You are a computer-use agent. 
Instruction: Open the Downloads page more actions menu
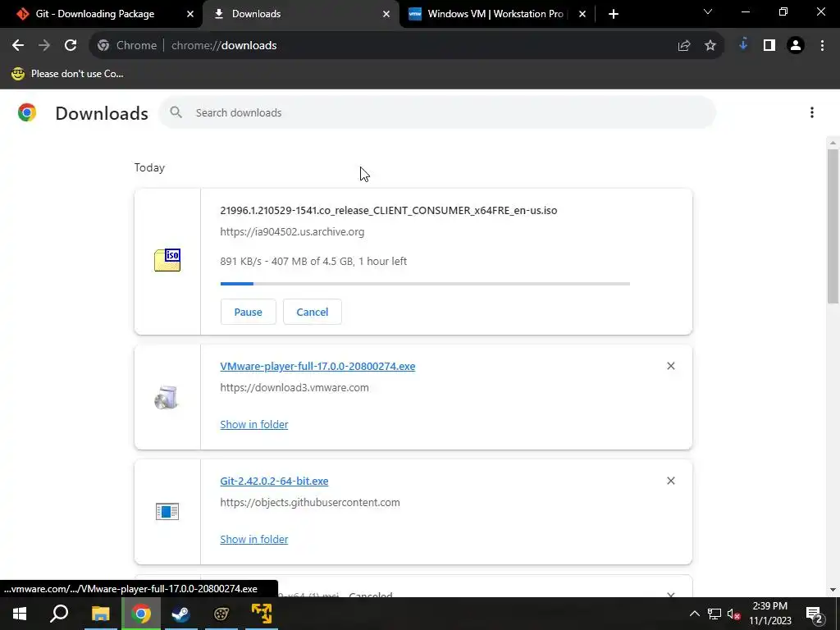812,112
